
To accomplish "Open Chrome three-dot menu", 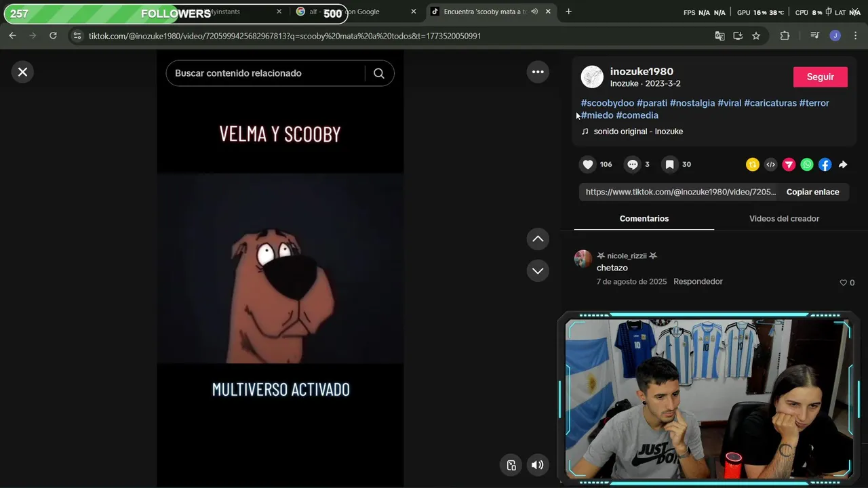I will tap(855, 36).
